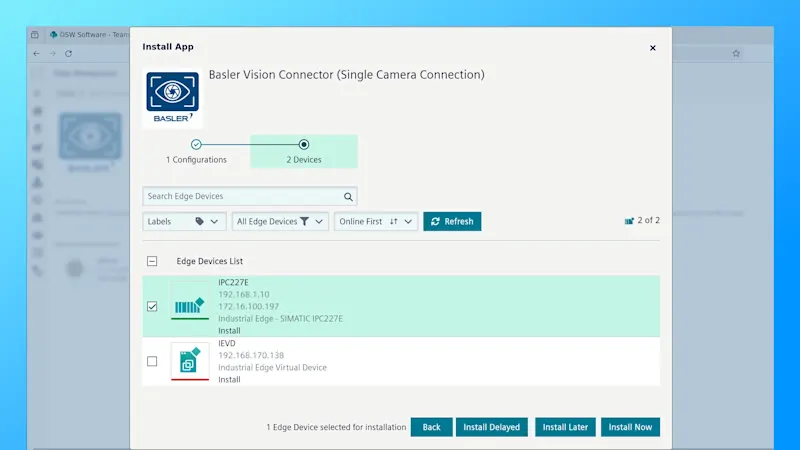Go to the 1 Configurations step
Image resolution: width=800 pixels, height=450 pixels.
click(x=196, y=160)
